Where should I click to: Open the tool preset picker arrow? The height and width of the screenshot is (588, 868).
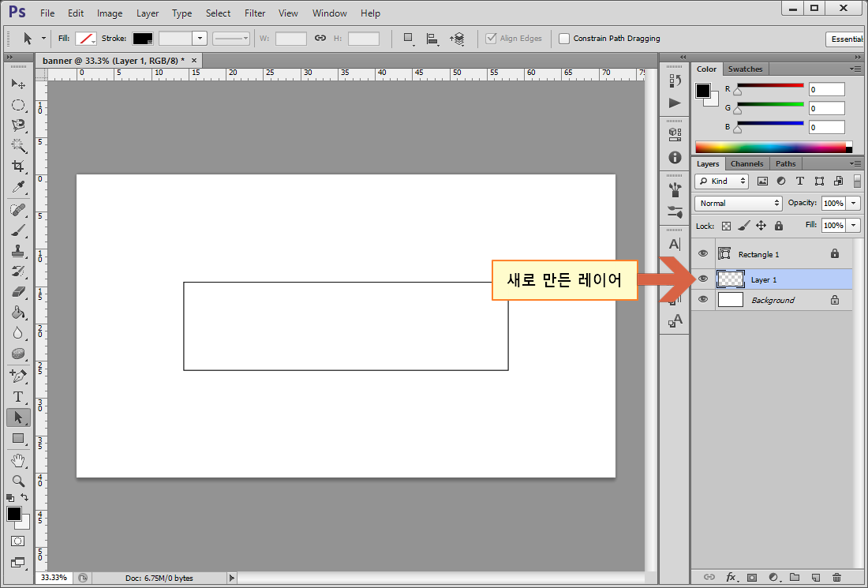[x=43, y=38]
